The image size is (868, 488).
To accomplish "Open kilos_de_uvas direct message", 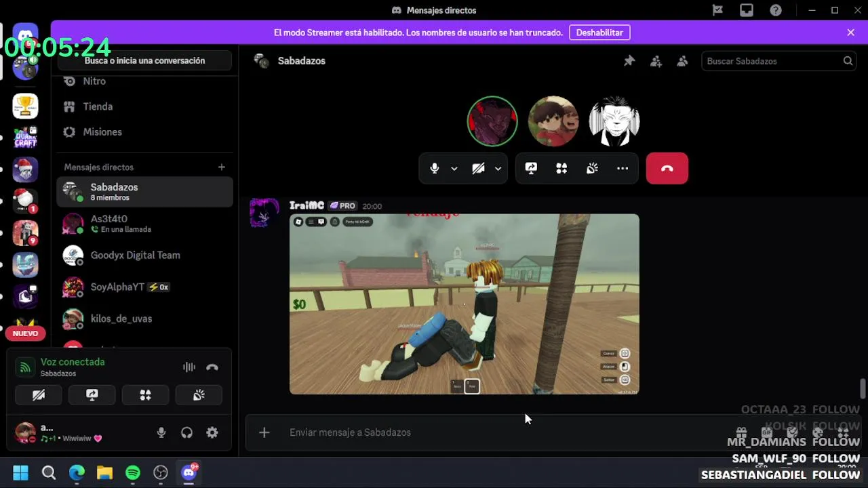I will click(x=144, y=319).
